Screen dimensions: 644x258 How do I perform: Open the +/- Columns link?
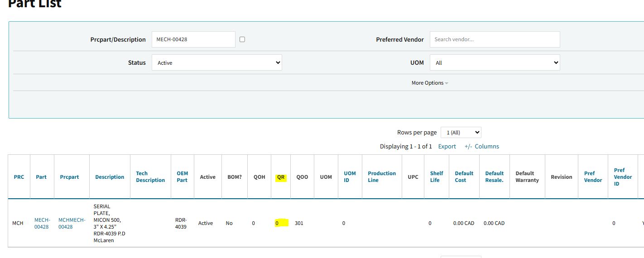point(481,146)
